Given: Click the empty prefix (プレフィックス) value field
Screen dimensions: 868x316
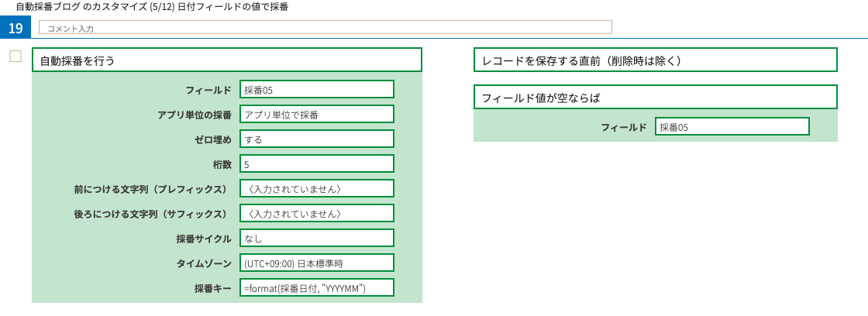Looking at the screenshot, I should click(x=316, y=189).
